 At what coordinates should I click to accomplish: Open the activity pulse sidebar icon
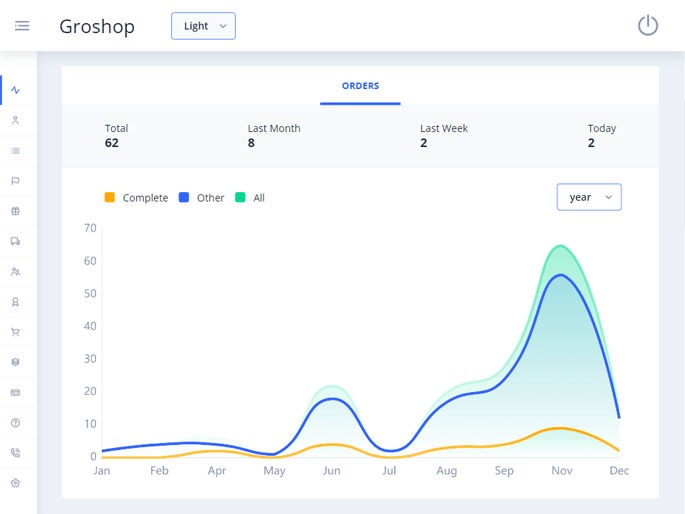tap(16, 90)
